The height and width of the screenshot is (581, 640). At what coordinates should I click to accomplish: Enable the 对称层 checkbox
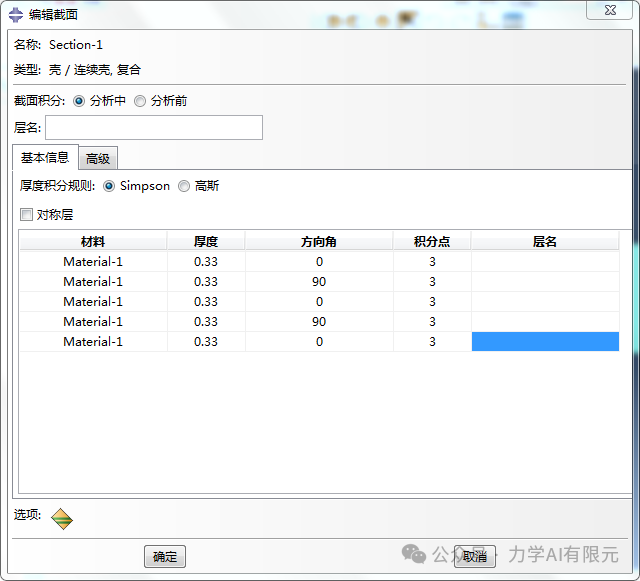click(x=27, y=214)
